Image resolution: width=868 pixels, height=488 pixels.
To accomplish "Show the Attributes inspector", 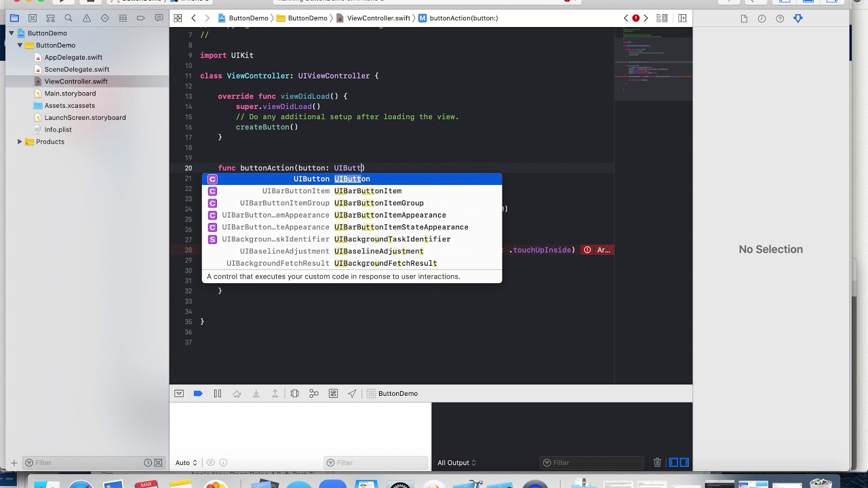I will 798,19.
